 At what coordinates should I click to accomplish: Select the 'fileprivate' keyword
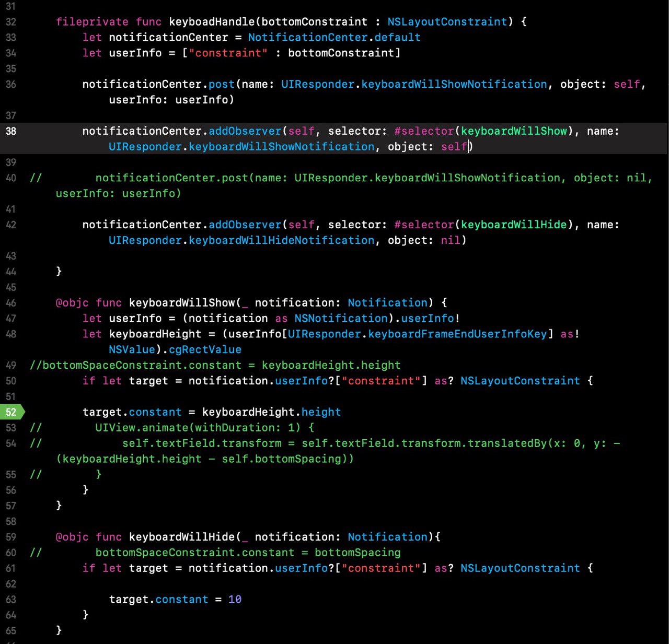(x=92, y=22)
